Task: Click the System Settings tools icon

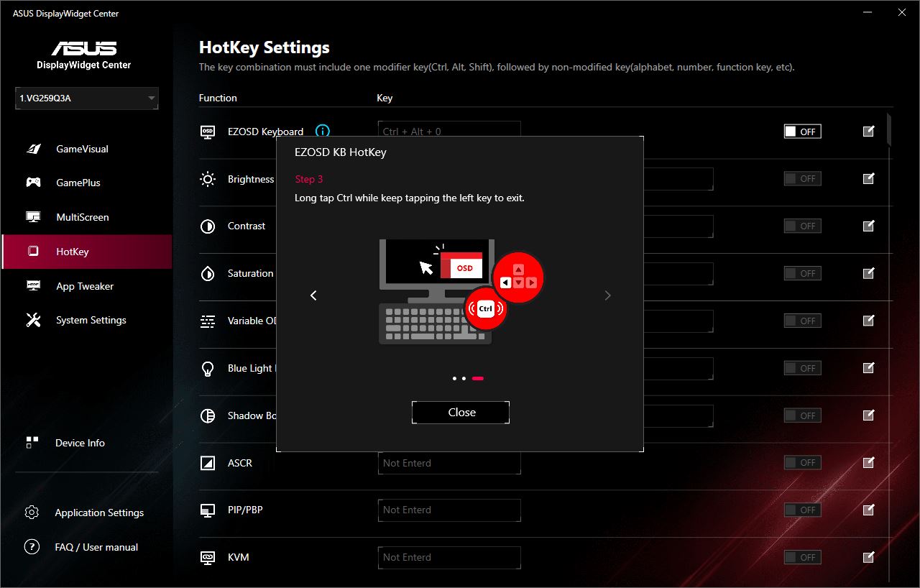Action: pos(33,320)
